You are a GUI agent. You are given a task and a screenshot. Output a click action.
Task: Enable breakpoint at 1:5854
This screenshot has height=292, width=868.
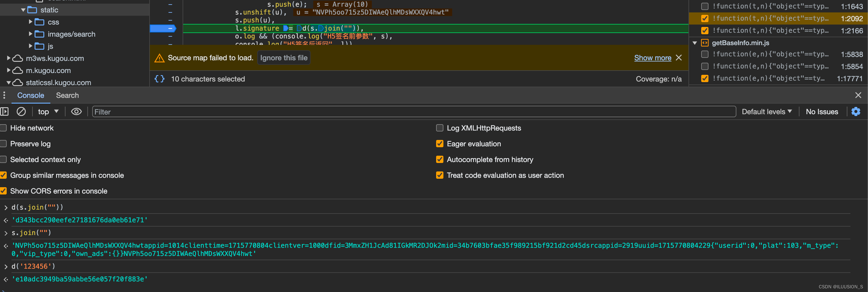(x=705, y=66)
